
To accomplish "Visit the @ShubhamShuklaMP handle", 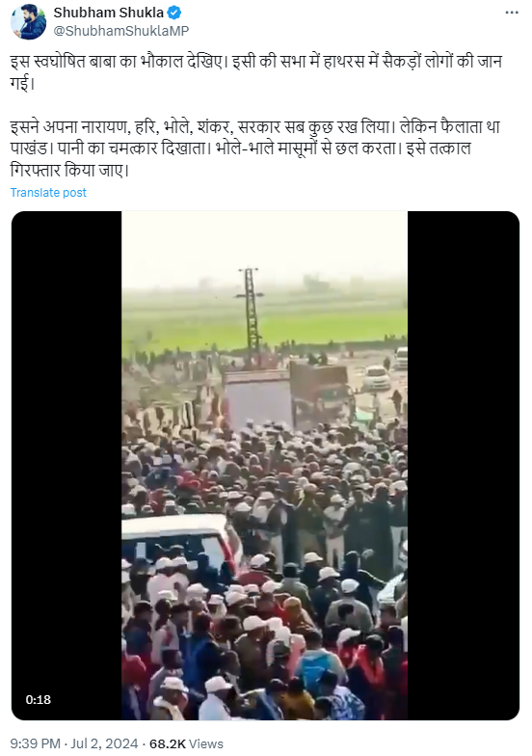I will [x=121, y=31].
